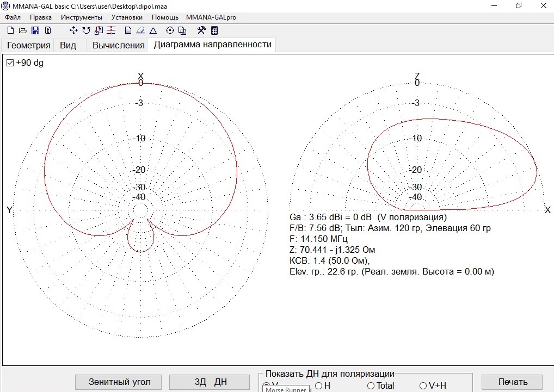554x392 pixels.
Task: Click the eraser toolbar icon
Action: 140,30
